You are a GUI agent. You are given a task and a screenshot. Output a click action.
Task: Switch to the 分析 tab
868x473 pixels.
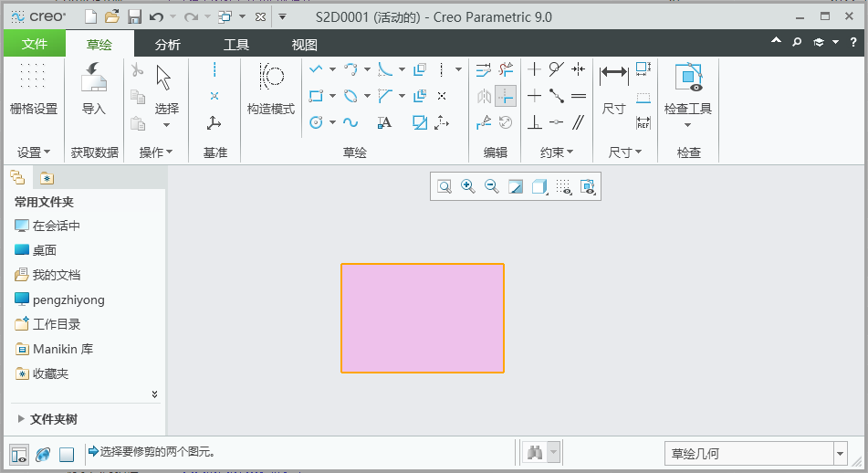pos(167,44)
